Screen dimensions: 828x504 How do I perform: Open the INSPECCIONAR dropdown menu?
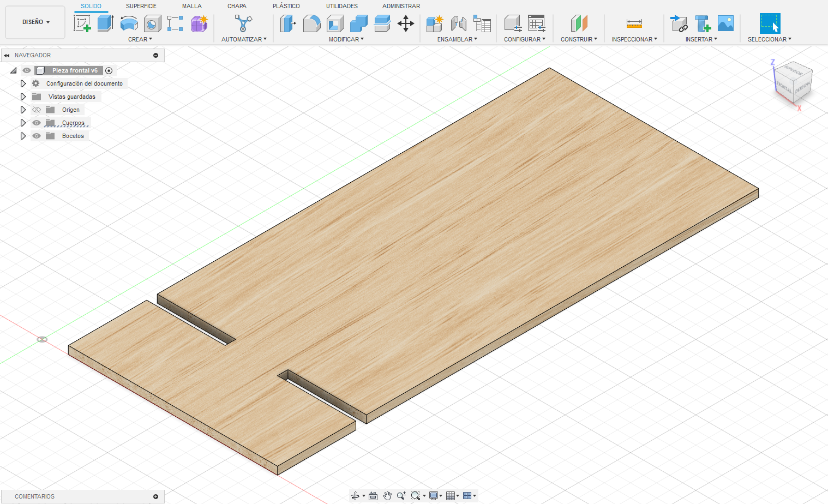pos(634,39)
